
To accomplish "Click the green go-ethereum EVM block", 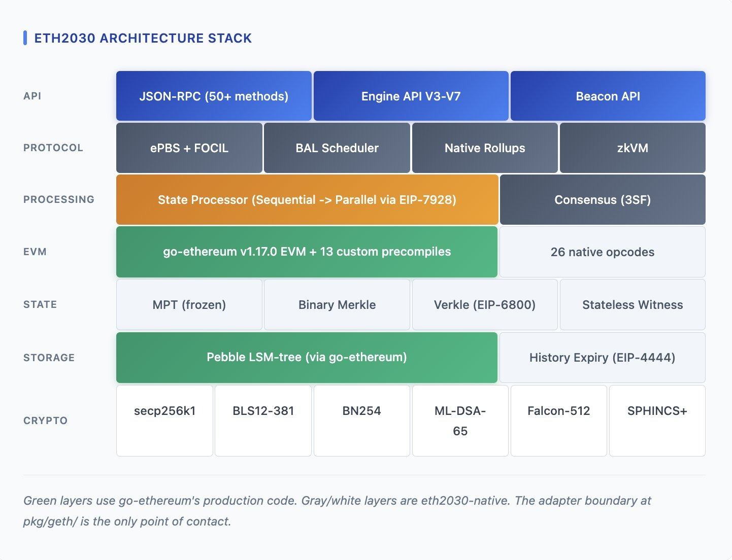I will point(307,252).
